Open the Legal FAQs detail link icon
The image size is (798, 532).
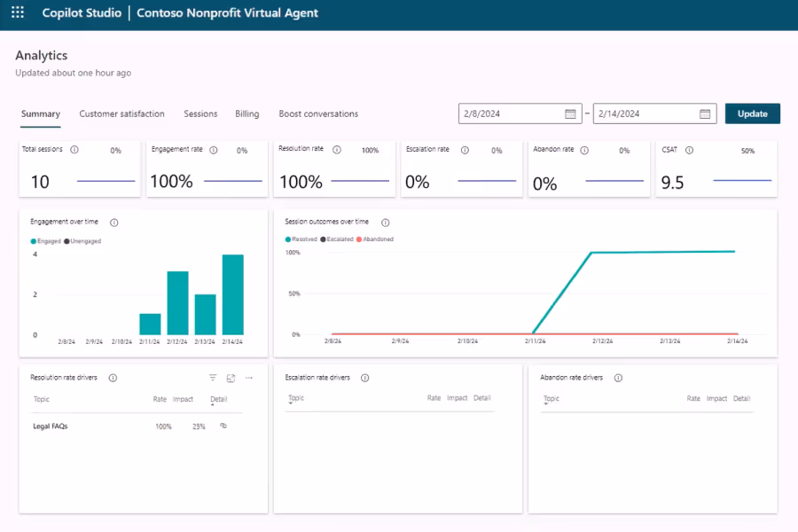(223, 426)
